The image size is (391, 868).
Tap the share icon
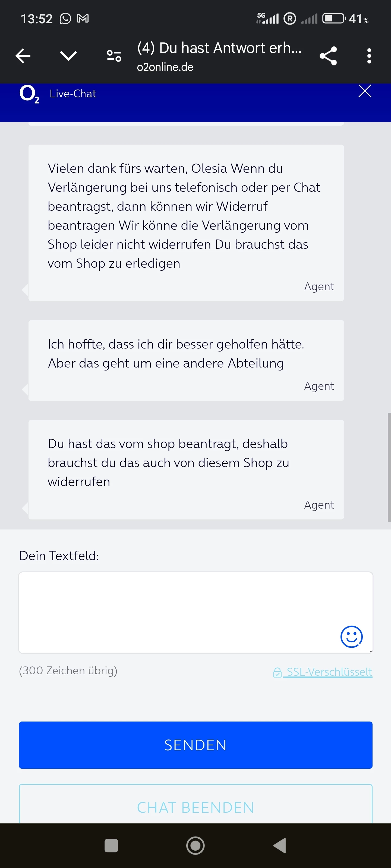[x=328, y=56]
